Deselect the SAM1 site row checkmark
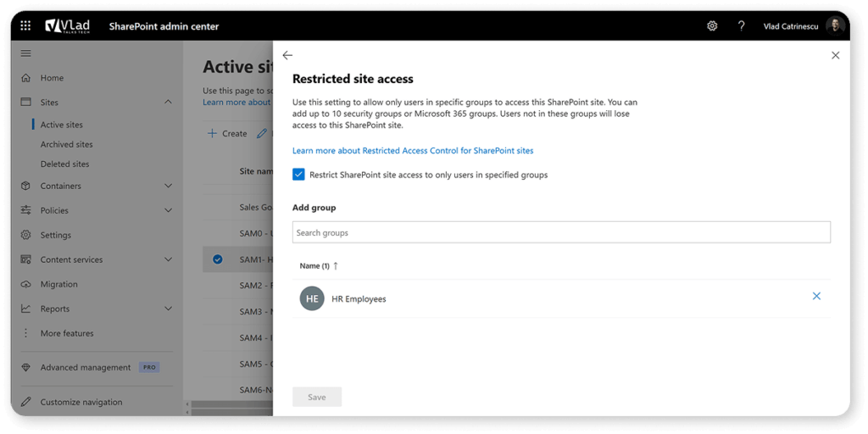Screen dimensions: 868x434 (x=218, y=259)
